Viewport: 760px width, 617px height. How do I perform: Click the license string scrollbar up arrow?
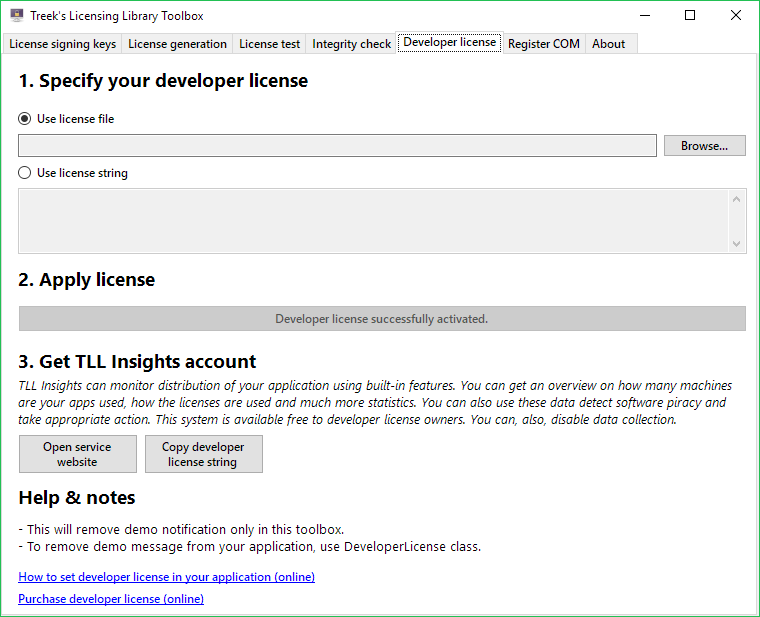pos(736,199)
